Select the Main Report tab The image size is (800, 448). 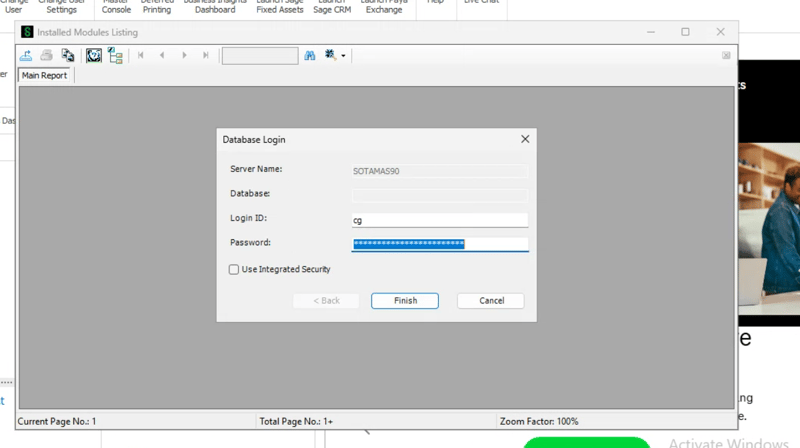click(44, 75)
